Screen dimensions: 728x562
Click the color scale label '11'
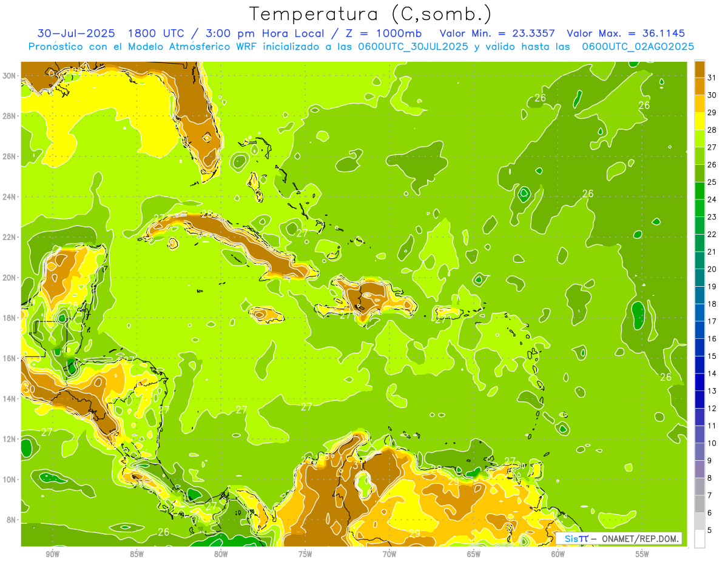click(712, 426)
